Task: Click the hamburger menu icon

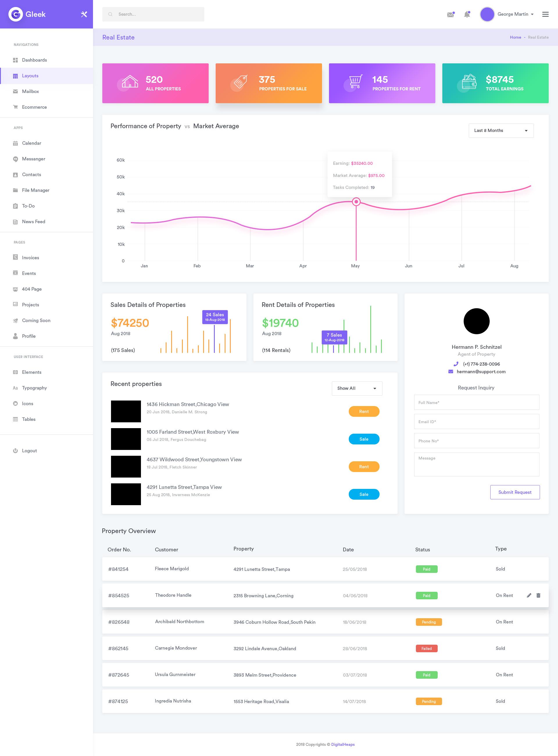Action: pyautogui.click(x=545, y=14)
